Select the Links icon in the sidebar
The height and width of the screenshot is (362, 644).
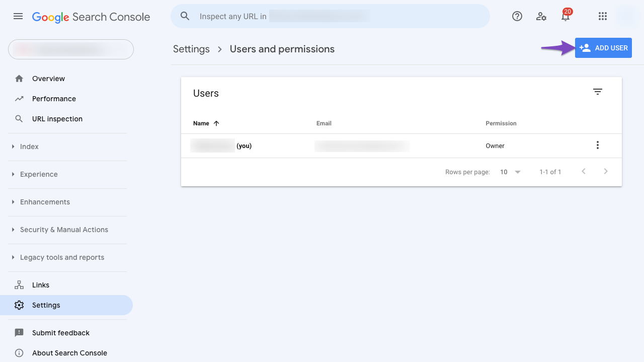[x=19, y=284]
